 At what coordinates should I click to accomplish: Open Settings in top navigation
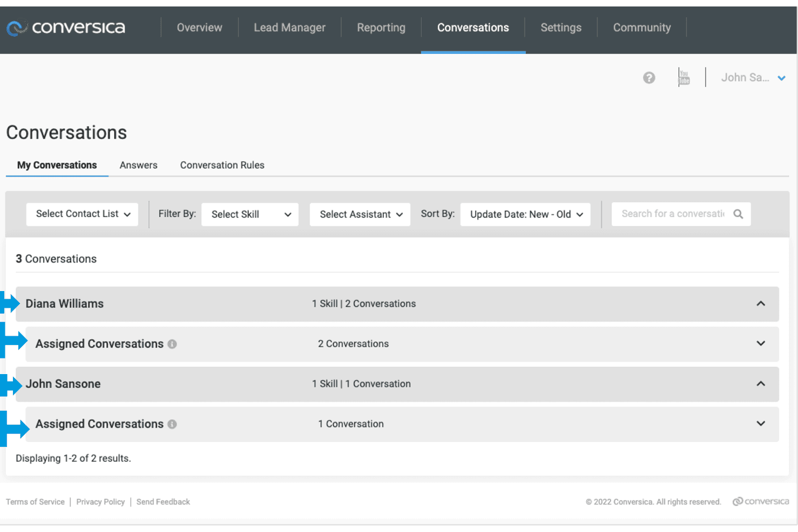point(561,27)
